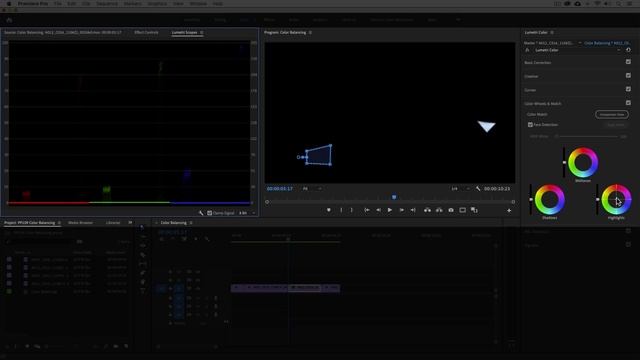
Task: Open the Program monitor panel menu icon
Action: (310, 32)
